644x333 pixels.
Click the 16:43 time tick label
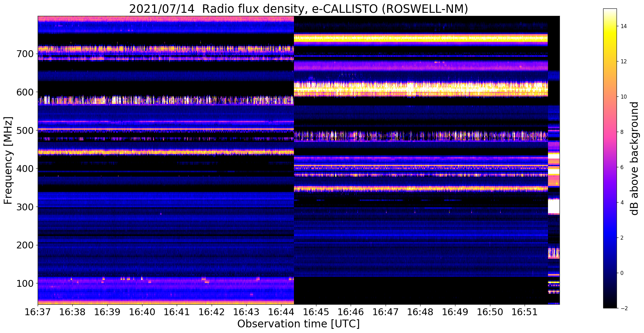click(246, 312)
